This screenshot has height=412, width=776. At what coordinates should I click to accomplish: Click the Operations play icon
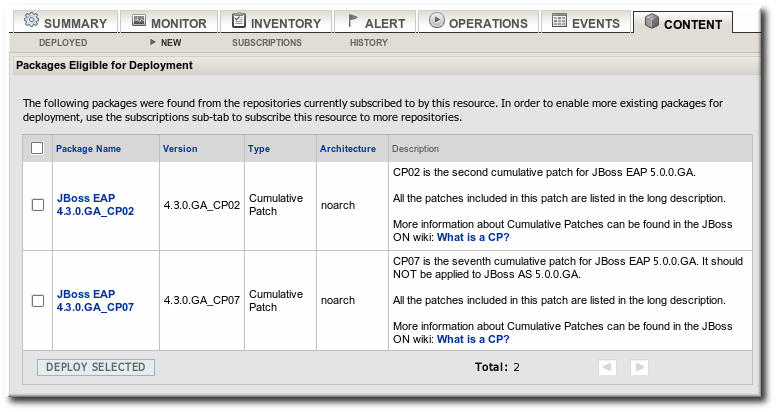click(x=437, y=21)
